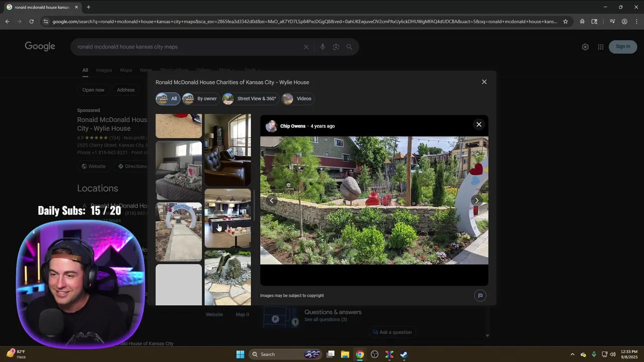Image resolution: width=644 pixels, height=362 pixels.
Task: Open Chip Owens profile name
Action: pos(293,126)
